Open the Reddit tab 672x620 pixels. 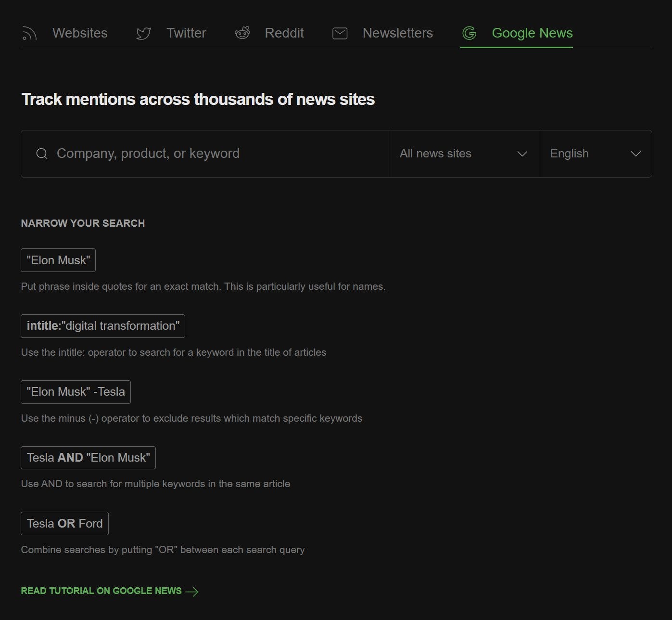(269, 33)
